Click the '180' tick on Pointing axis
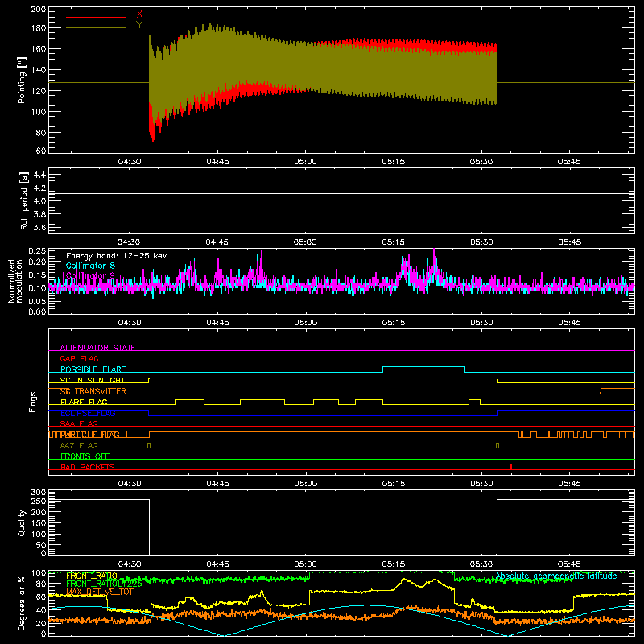 coord(39,28)
